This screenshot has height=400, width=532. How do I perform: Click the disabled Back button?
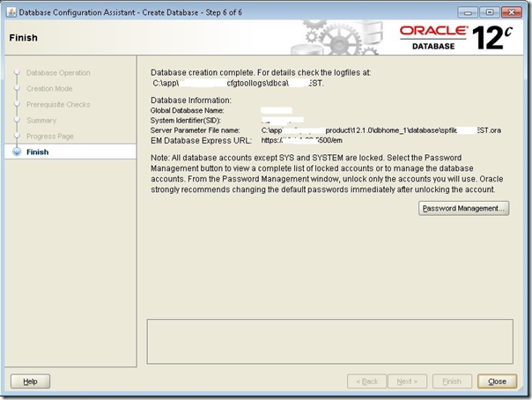coord(366,381)
